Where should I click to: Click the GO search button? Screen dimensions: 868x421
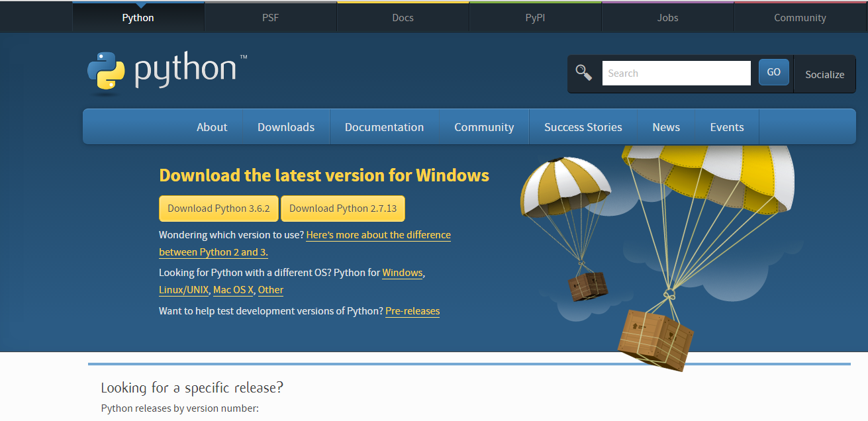[x=774, y=72]
